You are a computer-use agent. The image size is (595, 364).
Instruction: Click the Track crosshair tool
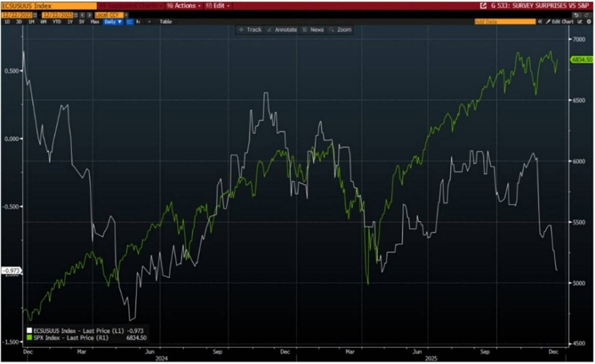pos(250,30)
